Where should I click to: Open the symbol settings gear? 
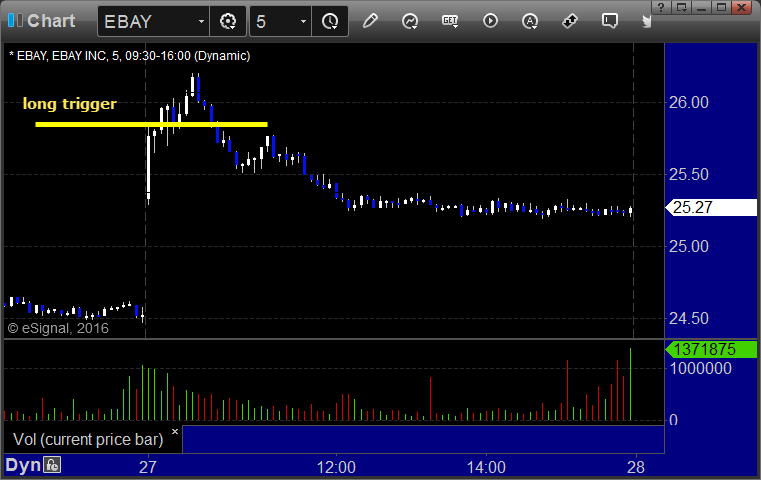pos(228,21)
